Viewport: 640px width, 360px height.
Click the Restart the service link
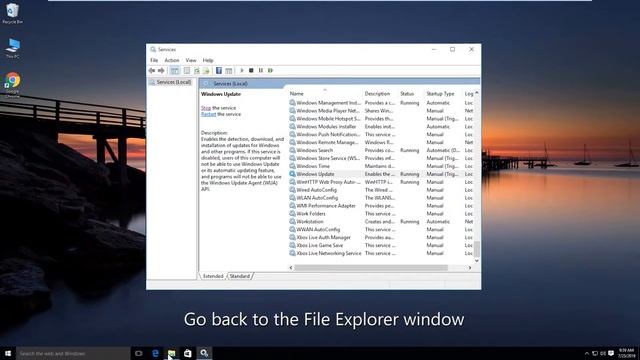[208, 114]
